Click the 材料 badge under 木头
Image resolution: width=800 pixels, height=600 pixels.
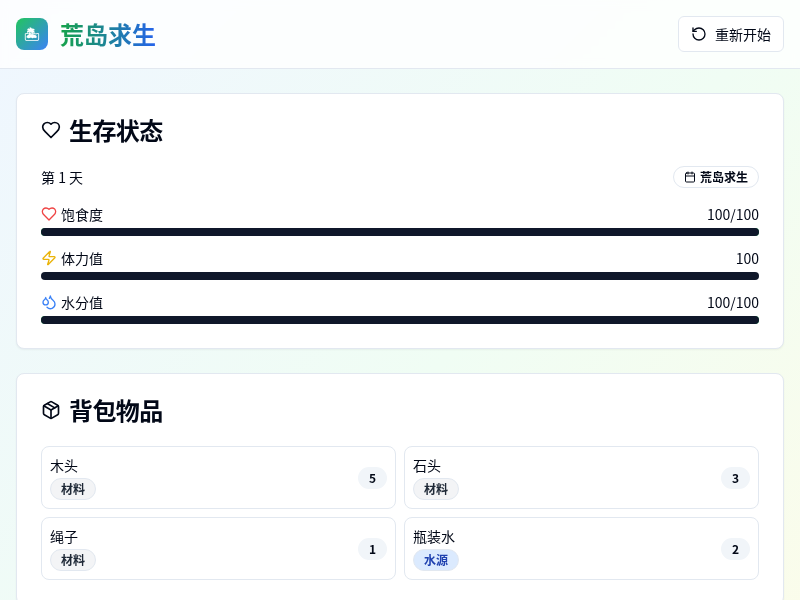73,489
